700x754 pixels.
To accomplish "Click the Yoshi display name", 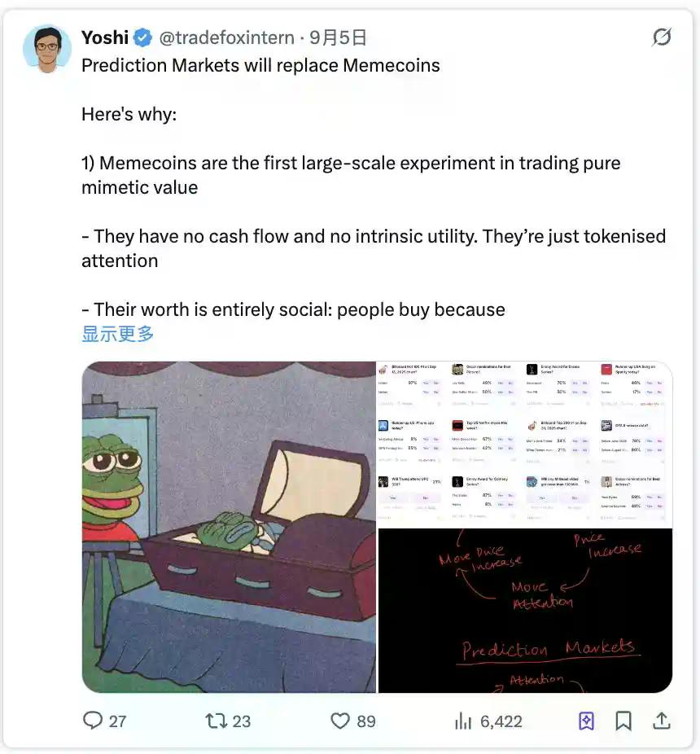I will point(105,37).
